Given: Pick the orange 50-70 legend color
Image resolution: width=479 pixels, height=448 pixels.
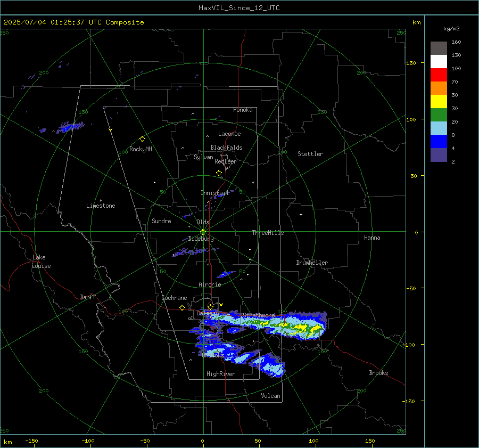Looking at the screenshot, I should point(439,88).
